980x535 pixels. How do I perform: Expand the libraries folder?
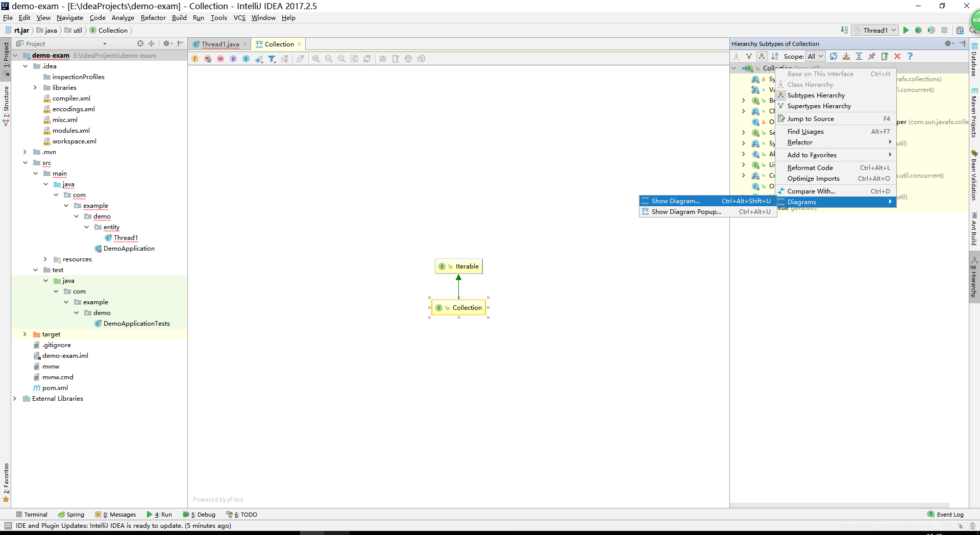[35, 88]
